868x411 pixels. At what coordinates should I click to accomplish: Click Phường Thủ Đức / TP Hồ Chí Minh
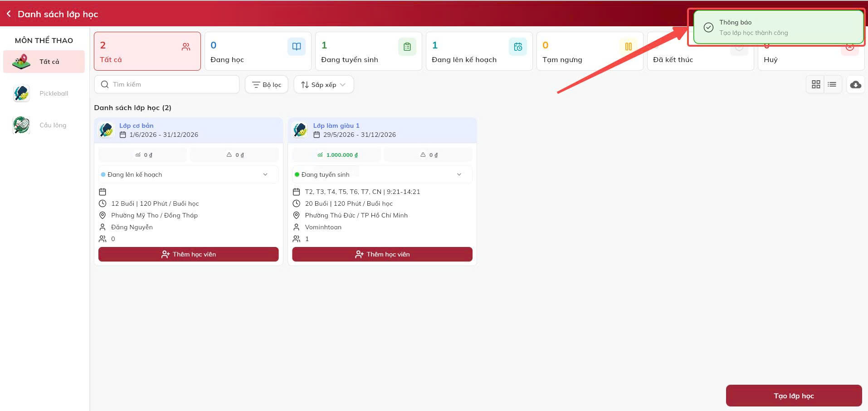click(356, 215)
